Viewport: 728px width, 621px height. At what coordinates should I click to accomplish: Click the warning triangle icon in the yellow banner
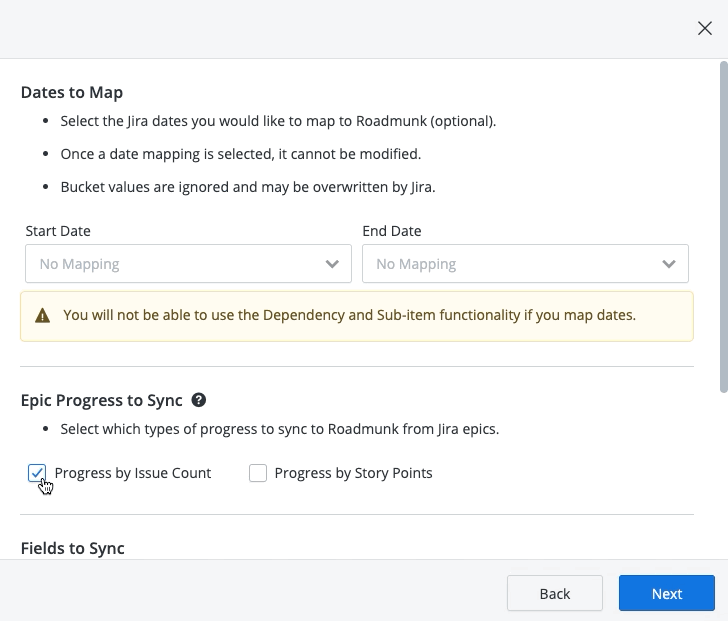pos(42,316)
